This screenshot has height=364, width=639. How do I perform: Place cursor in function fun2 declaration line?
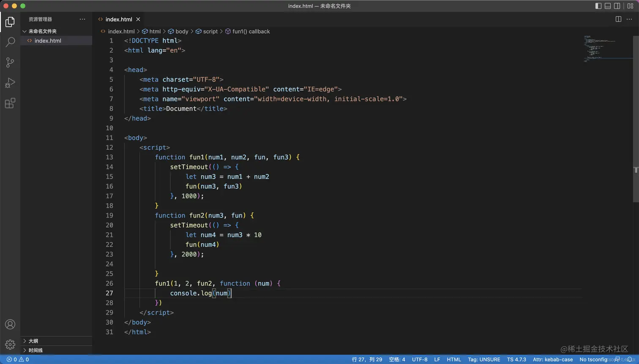tap(205, 215)
